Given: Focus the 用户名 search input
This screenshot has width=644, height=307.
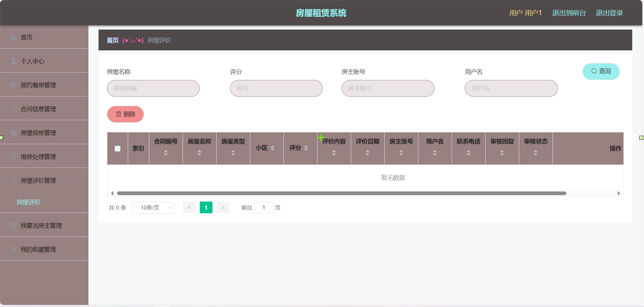Looking at the screenshot, I should (x=511, y=88).
